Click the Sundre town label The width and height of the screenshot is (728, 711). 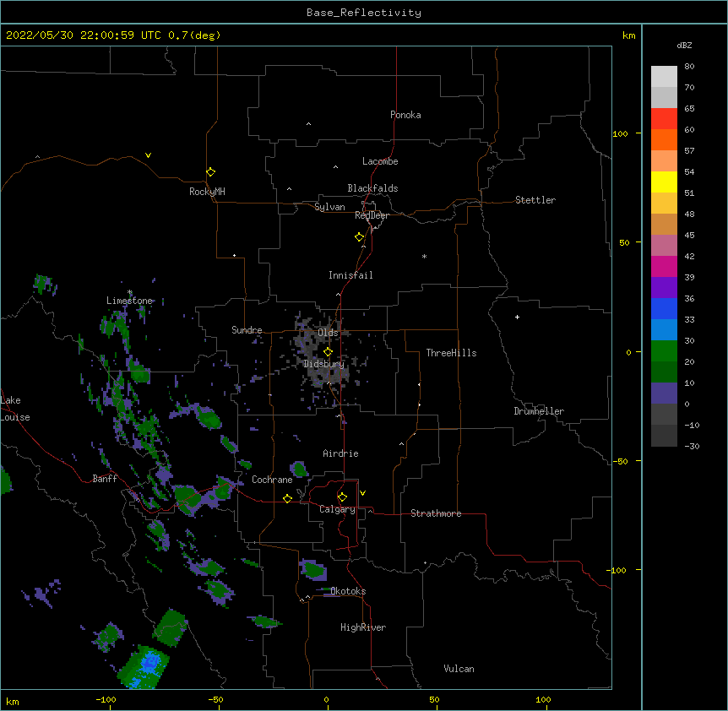coord(247,330)
